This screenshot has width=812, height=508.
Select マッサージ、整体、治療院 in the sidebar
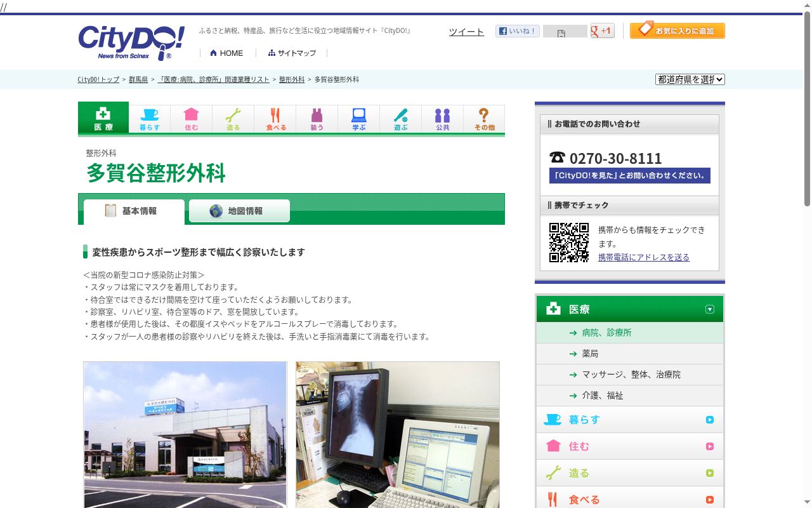point(630,375)
